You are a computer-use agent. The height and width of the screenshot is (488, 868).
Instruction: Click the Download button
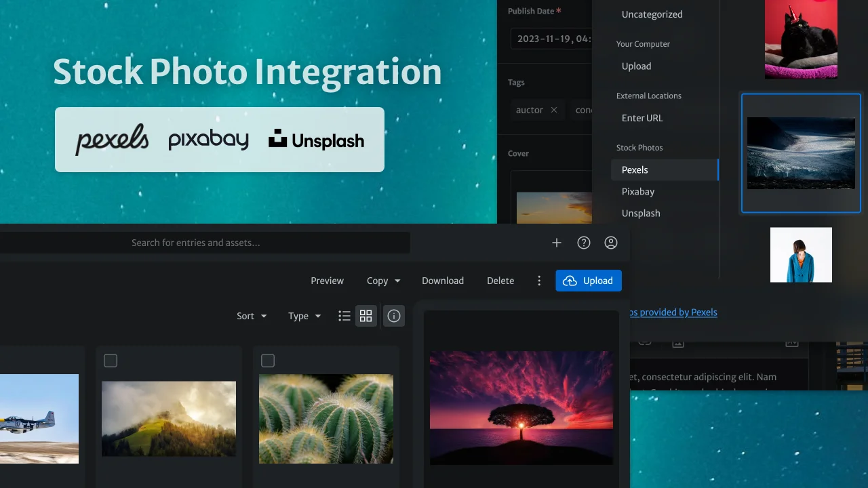pos(442,280)
